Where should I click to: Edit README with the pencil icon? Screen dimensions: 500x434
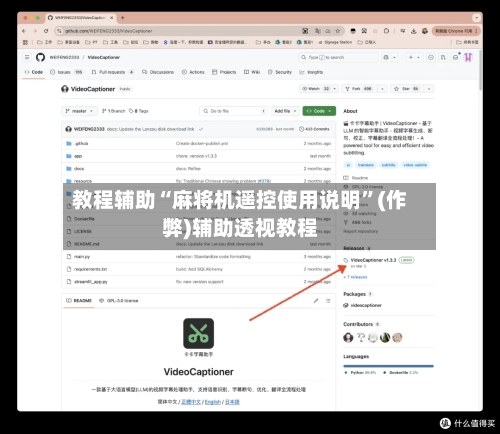316,301
